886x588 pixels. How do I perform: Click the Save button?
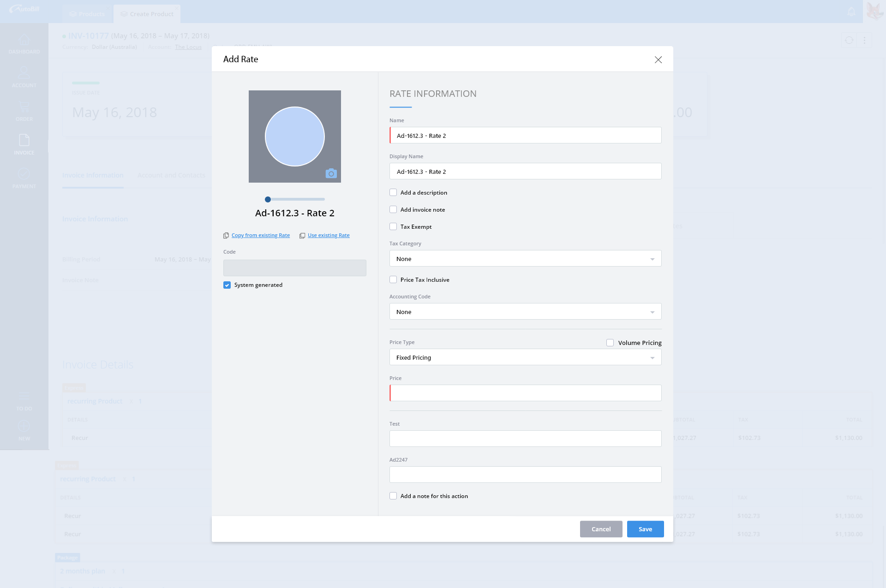[x=645, y=529]
